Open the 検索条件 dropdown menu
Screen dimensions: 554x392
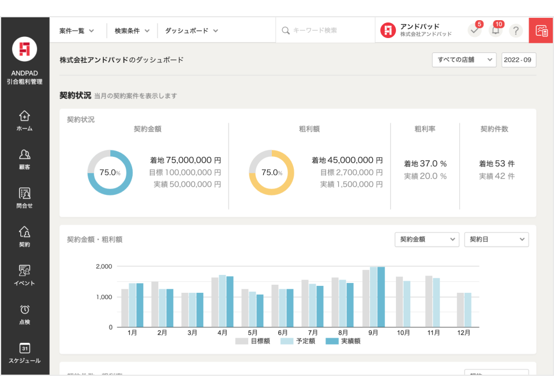click(x=132, y=31)
